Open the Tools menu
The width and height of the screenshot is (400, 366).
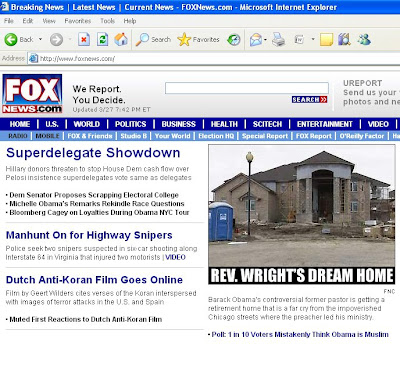click(108, 21)
